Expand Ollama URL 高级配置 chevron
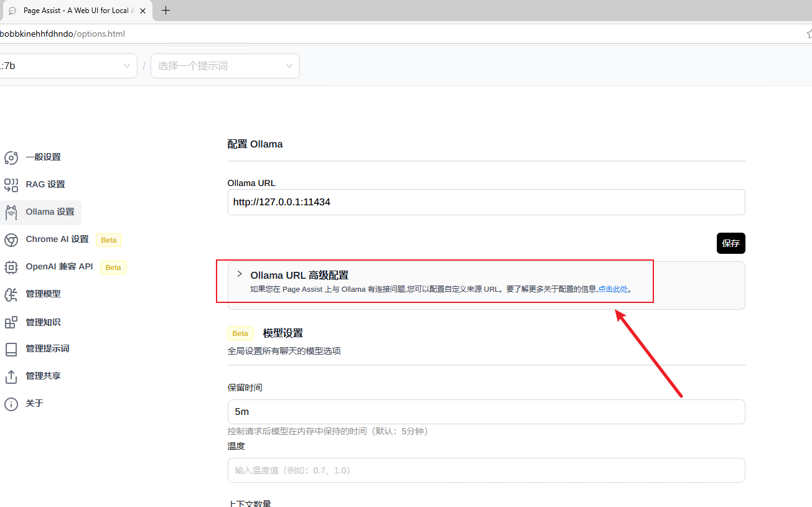The image size is (812, 507). coord(240,274)
